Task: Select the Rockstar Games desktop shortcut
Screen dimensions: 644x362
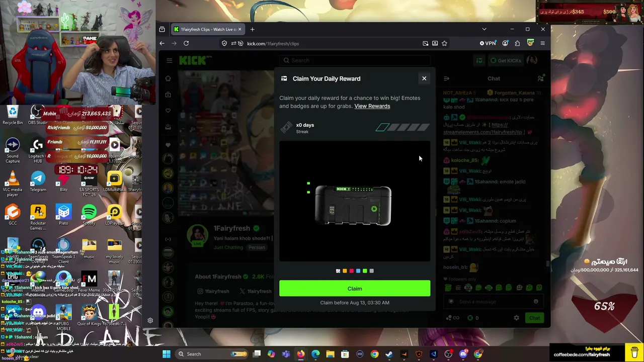Action: [x=38, y=217]
